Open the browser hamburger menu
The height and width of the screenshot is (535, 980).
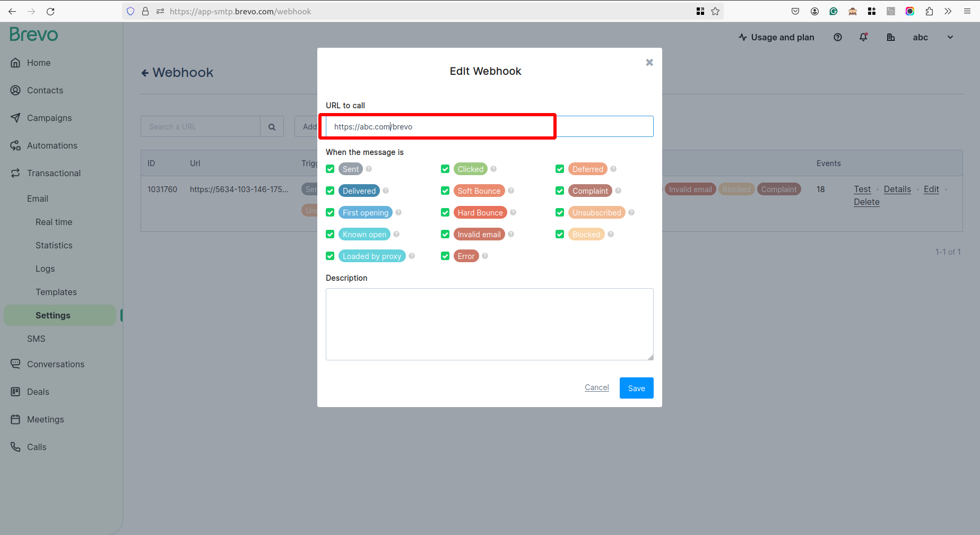click(967, 11)
